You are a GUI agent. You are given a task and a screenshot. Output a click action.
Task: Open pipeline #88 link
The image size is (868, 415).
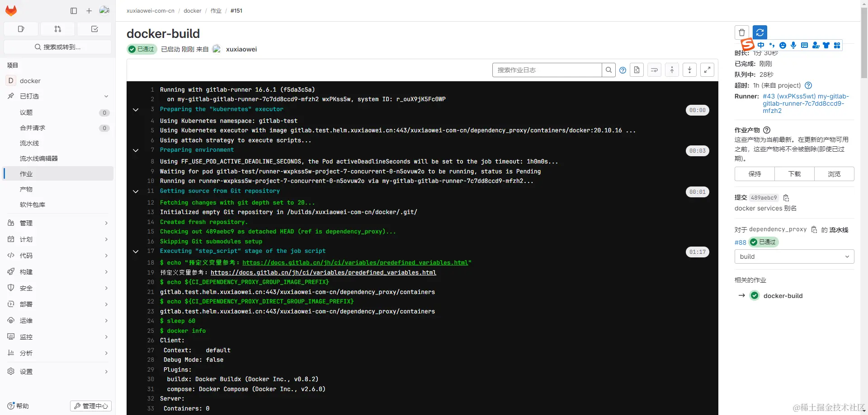[741, 242]
